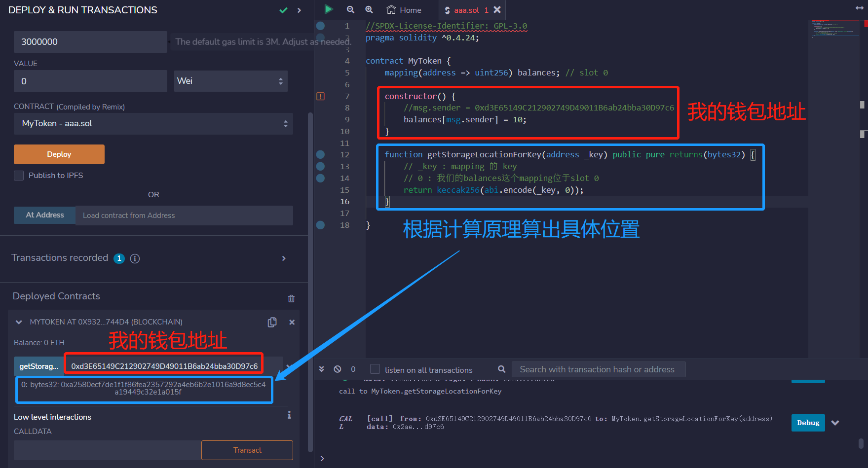This screenshot has width=868, height=468.
Task: Collapse the MYTOKEN deployed contract entry
Action: [19, 322]
